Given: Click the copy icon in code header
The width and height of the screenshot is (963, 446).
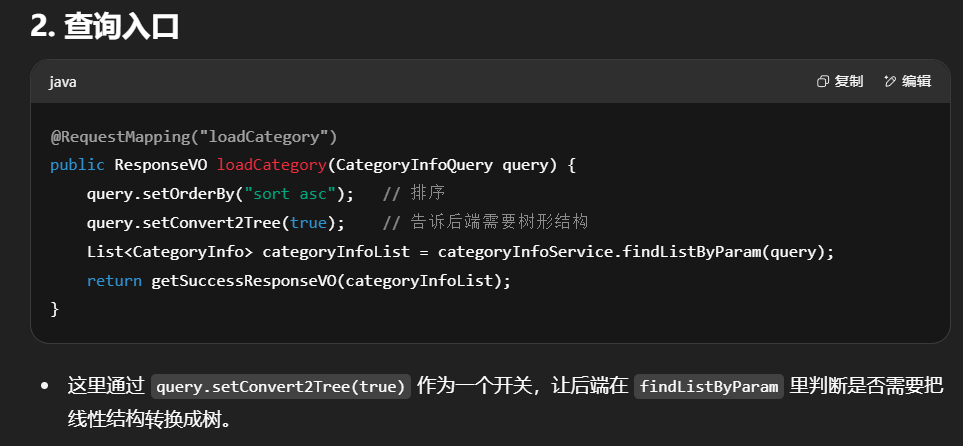Looking at the screenshot, I should (823, 82).
